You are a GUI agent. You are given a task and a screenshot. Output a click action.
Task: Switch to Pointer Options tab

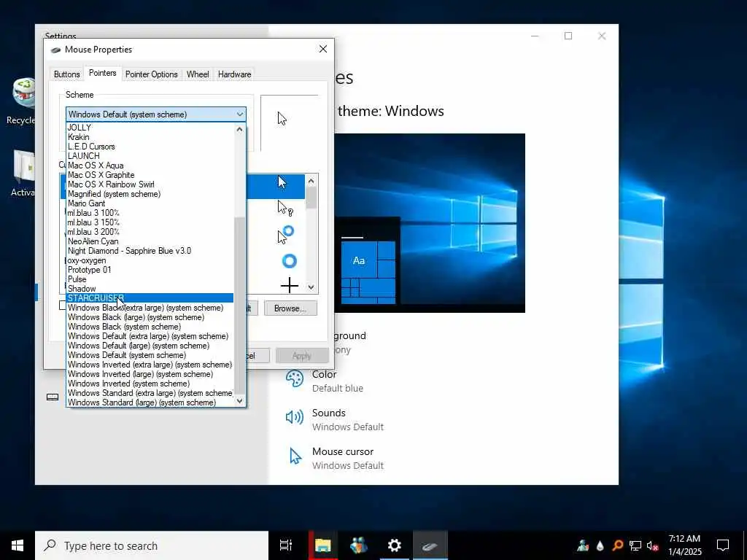[x=152, y=74]
